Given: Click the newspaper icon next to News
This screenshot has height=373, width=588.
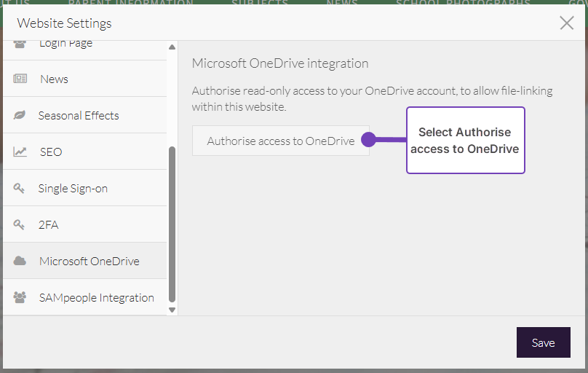Looking at the screenshot, I should 20,79.
